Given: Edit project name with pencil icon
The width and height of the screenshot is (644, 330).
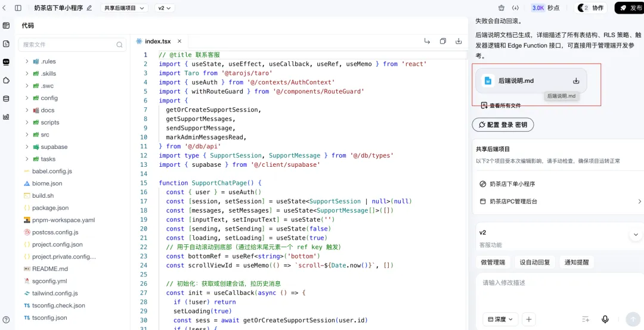Looking at the screenshot, I should coord(89,8).
